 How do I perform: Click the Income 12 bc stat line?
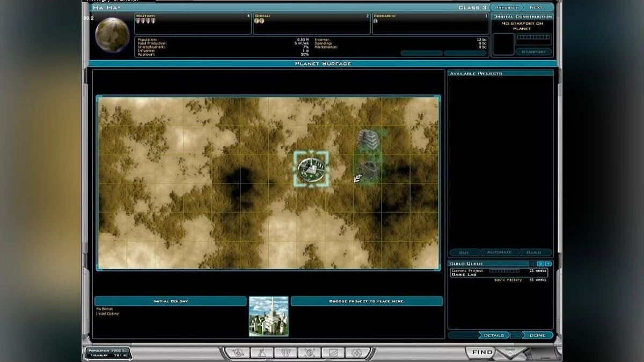(400, 40)
